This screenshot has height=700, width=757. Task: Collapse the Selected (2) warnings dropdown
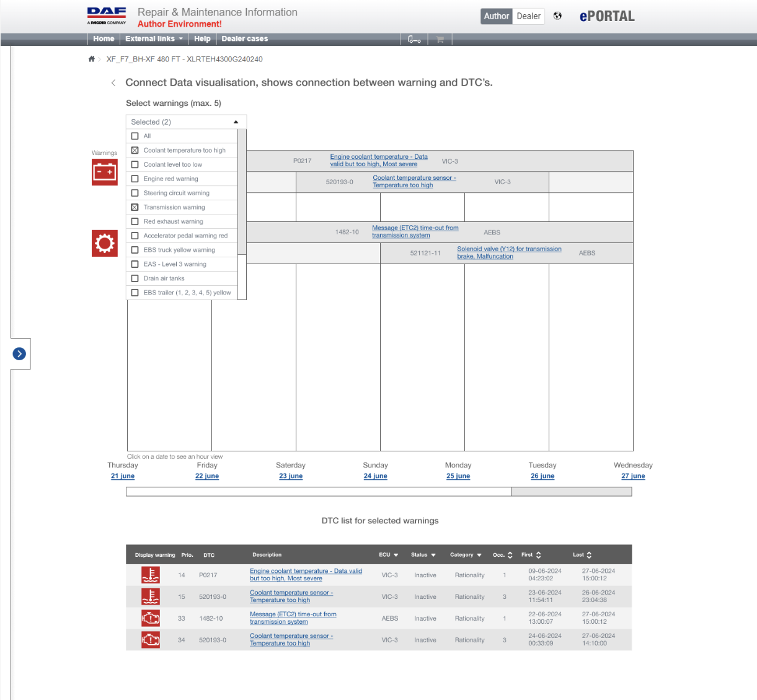coord(236,122)
